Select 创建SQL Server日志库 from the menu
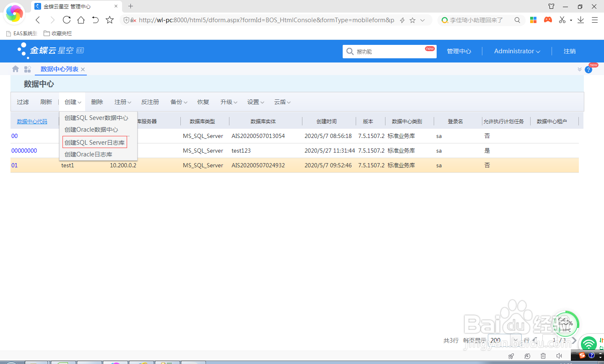The width and height of the screenshot is (604, 364). pyautogui.click(x=94, y=142)
